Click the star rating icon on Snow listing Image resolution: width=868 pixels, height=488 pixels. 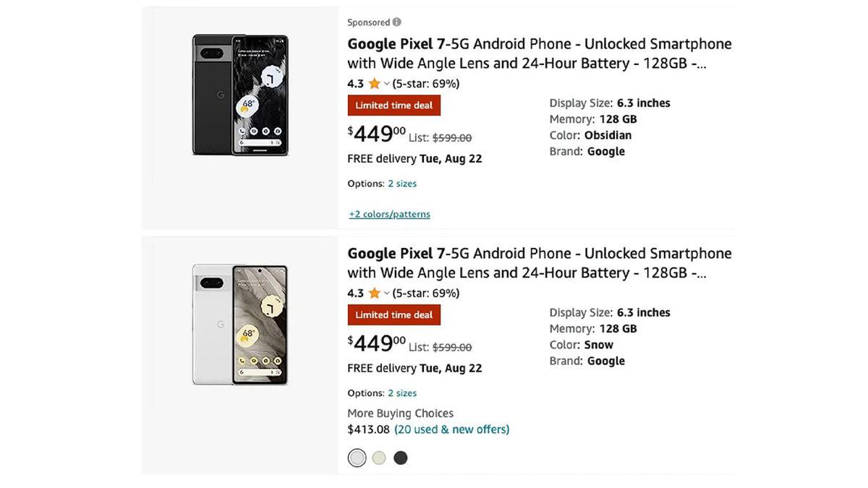click(374, 294)
